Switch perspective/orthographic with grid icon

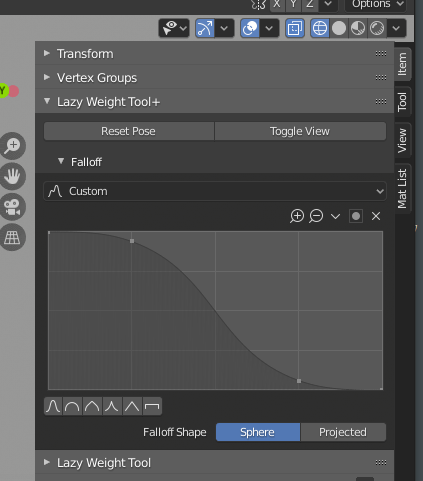click(13, 238)
